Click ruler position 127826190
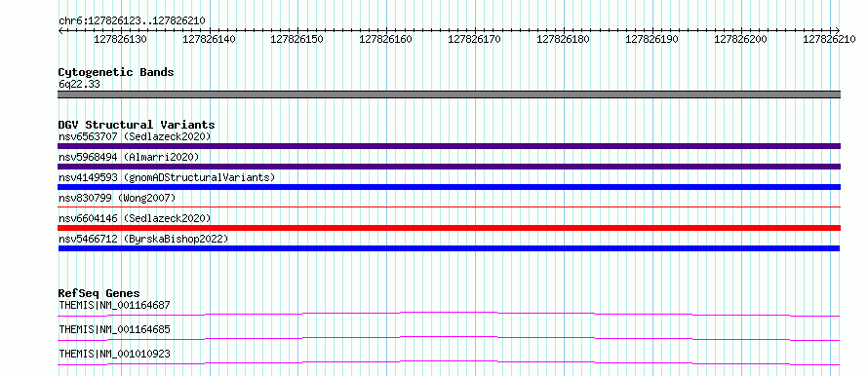The width and height of the screenshot is (868, 376). pos(651,39)
